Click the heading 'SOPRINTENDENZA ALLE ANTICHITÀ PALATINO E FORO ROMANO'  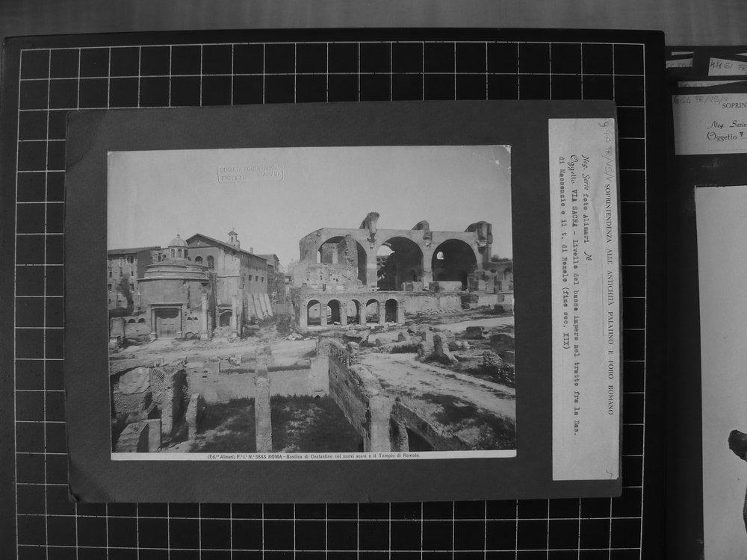click(x=610, y=299)
